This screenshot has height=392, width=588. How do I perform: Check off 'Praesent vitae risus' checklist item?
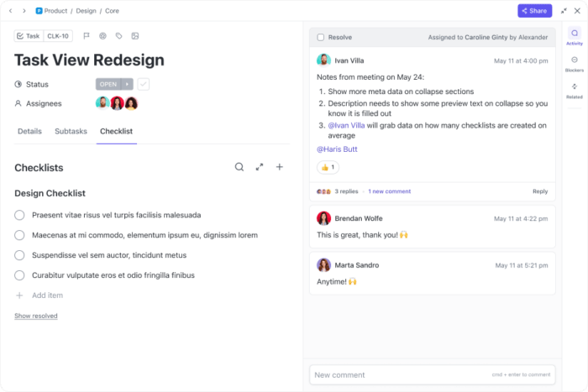click(x=19, y=215)
